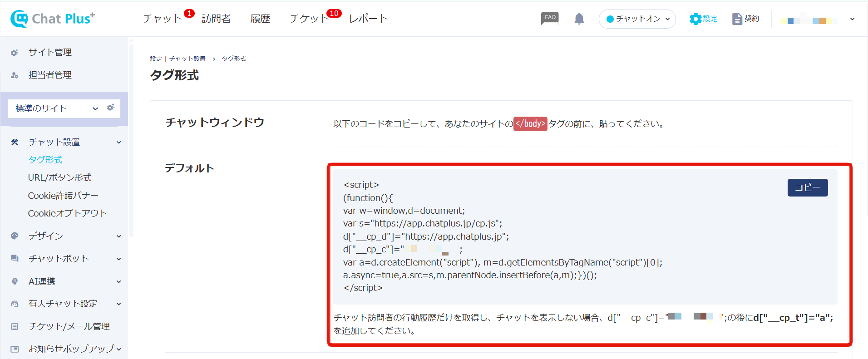Expand the お知らせポップアップ section chevron
Screen dimensions: 868x359
click(119, 349)
